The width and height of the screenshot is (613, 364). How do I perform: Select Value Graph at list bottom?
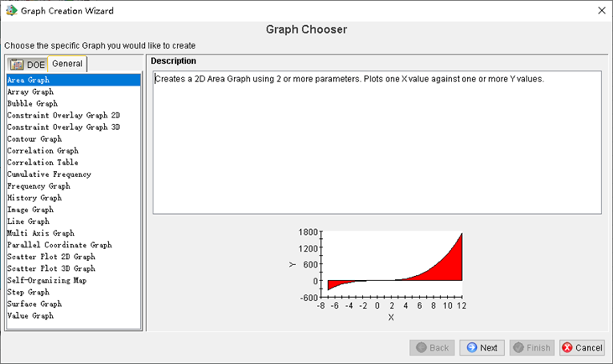30,316
